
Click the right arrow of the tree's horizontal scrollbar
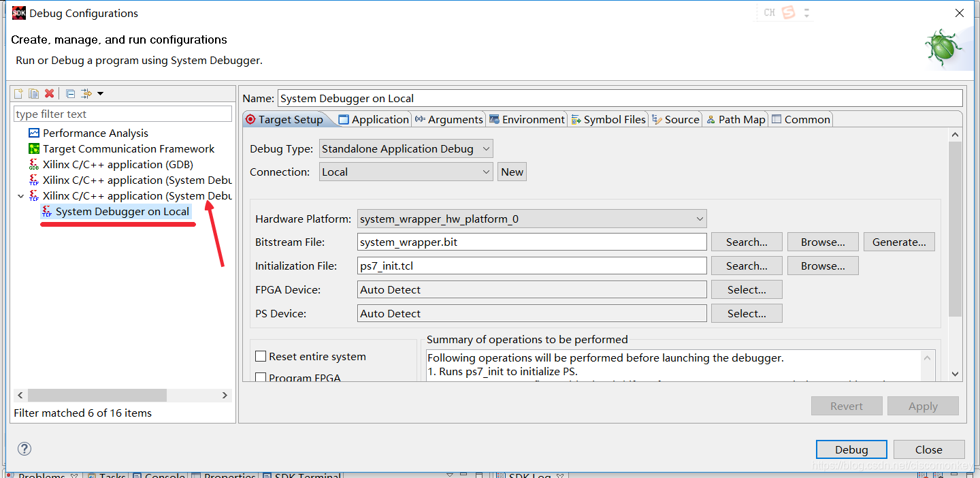pos(225,395)
